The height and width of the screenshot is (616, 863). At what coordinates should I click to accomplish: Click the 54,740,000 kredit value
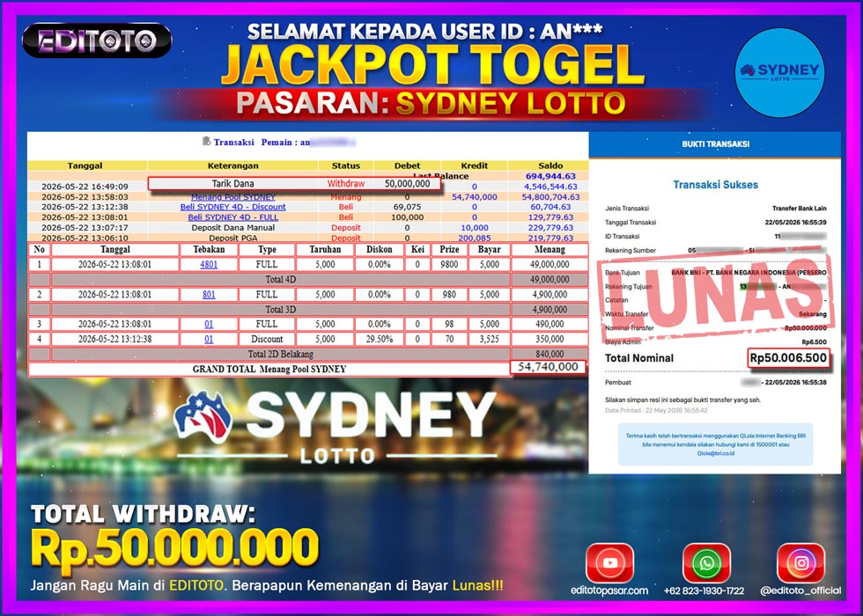(x=475, y=197)
